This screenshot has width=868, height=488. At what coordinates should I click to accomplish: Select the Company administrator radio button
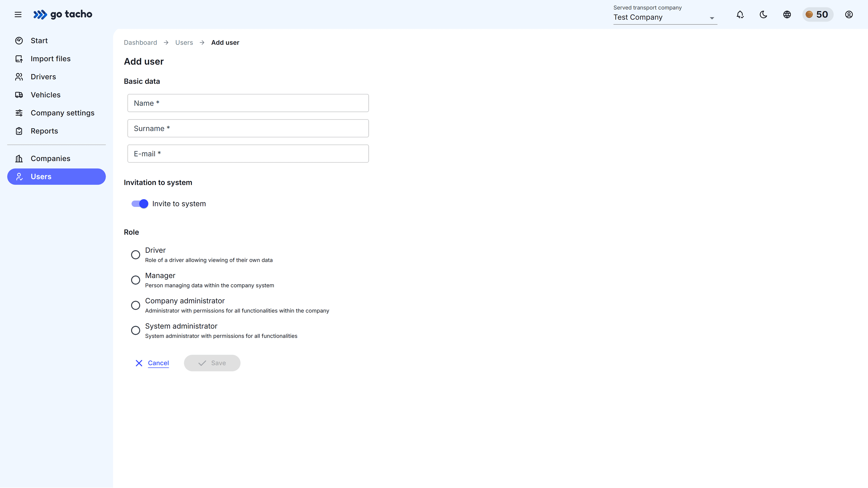[135, 305]
